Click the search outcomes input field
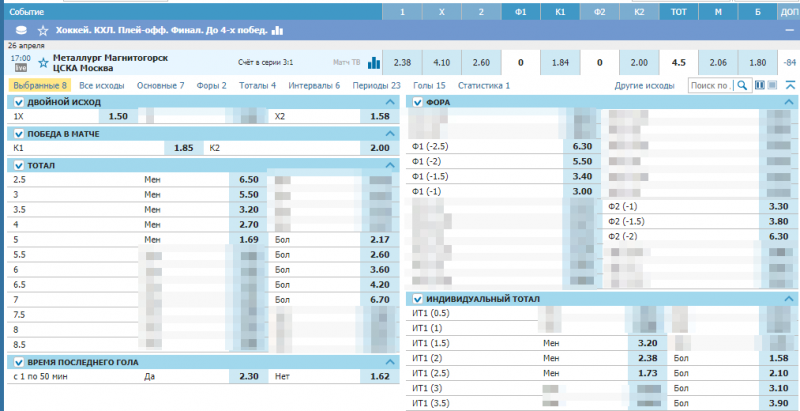This screenshot has height=411, width=800. [x=711, y=86]
